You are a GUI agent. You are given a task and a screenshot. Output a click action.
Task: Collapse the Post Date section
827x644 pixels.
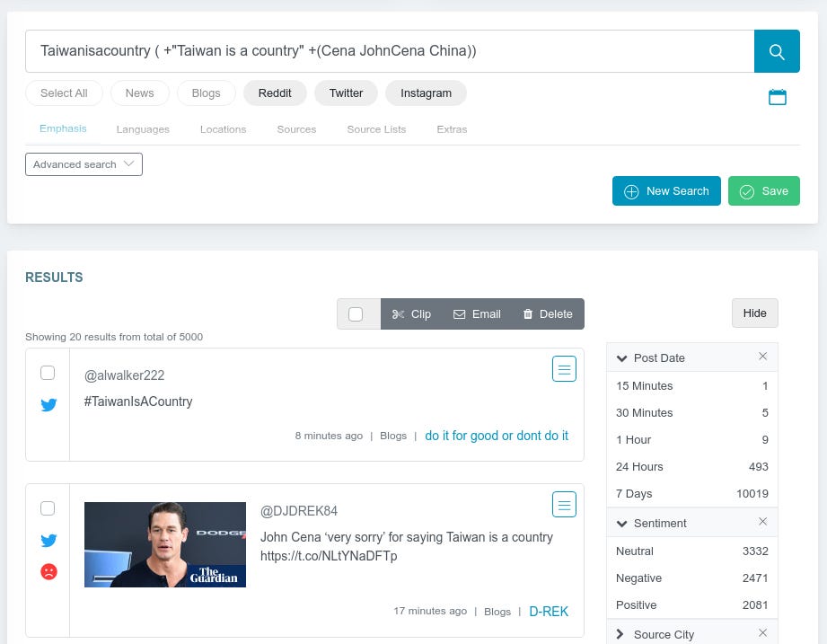[x=622, y=358]
